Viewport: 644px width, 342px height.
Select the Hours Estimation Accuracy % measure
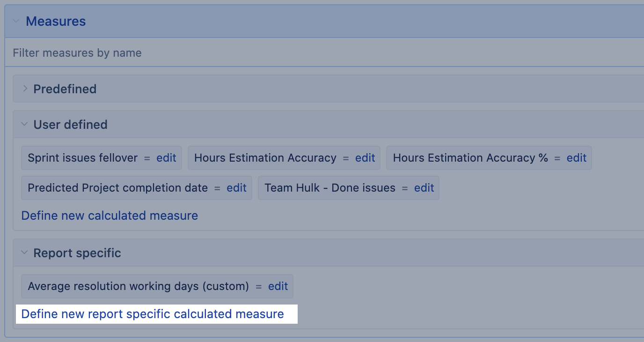470,158
